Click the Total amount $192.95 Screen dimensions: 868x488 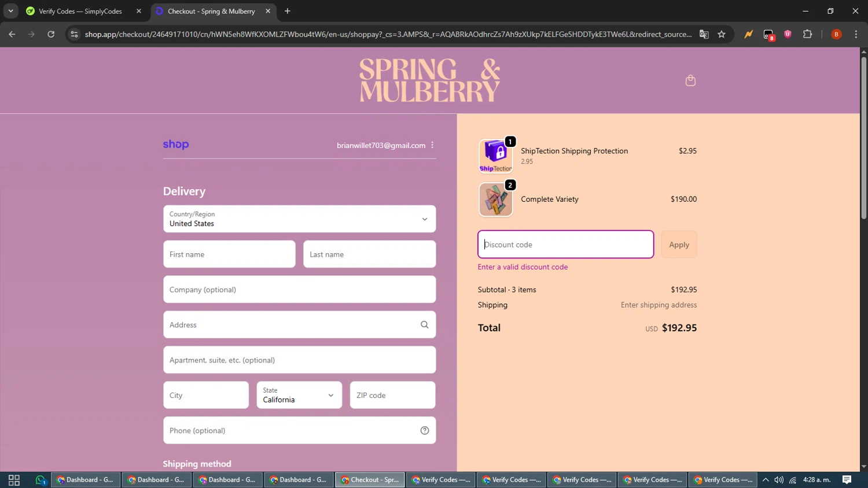[679, 328]
